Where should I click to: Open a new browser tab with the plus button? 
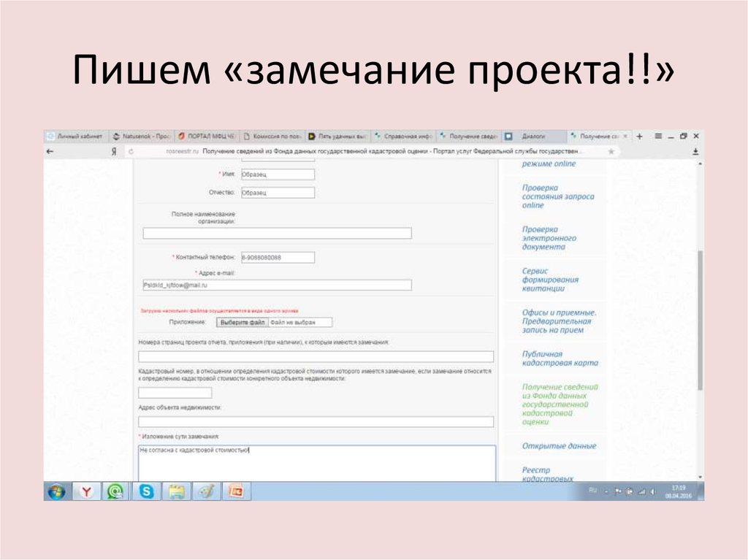tap(641, 136)
